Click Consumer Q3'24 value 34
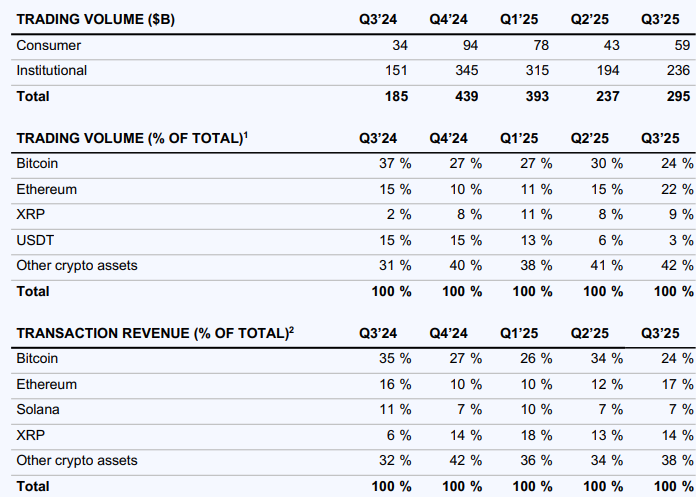The width and height of the screenshot is (699, 497). 402,45
